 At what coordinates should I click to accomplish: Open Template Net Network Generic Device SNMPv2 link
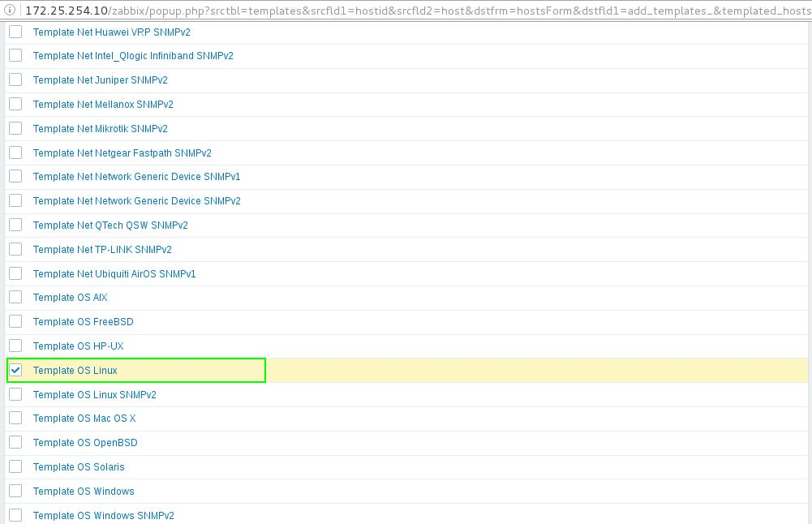click(x=137, y=201)
